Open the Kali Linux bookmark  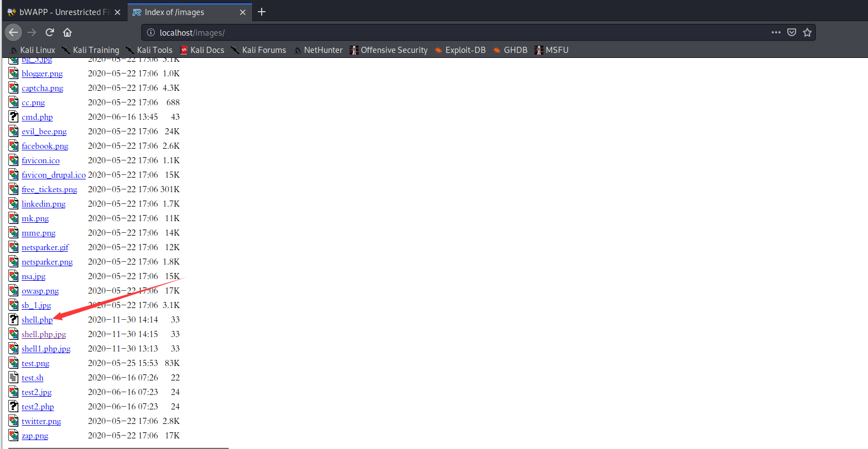[33, 50]
